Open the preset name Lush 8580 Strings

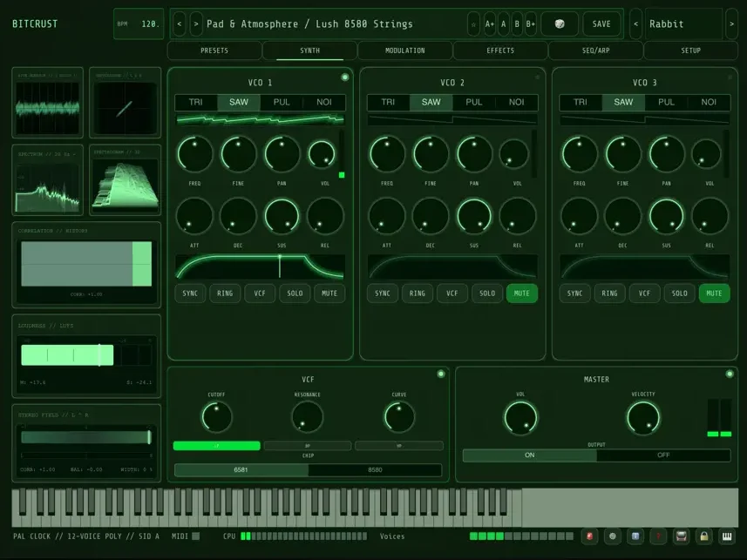309,24
